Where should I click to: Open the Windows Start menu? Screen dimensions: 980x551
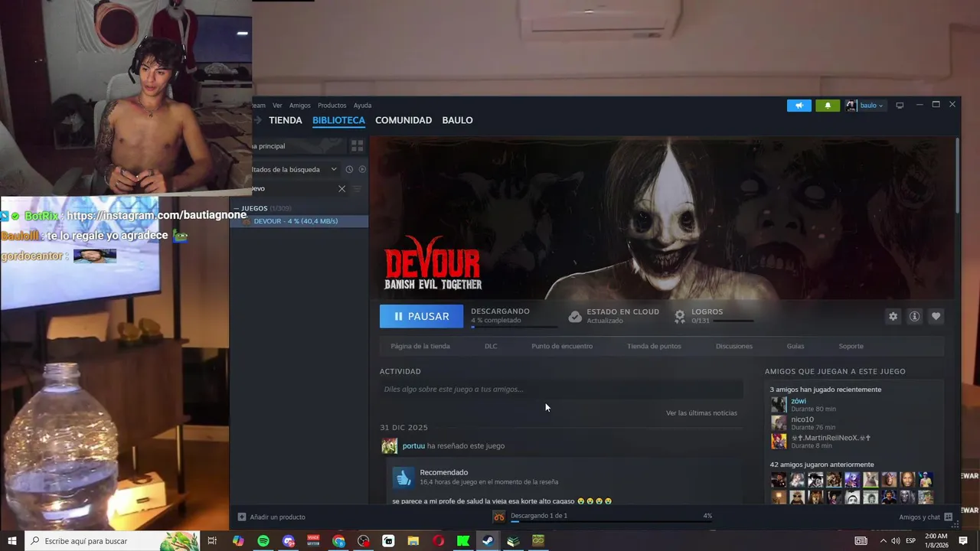coord(12,541)
